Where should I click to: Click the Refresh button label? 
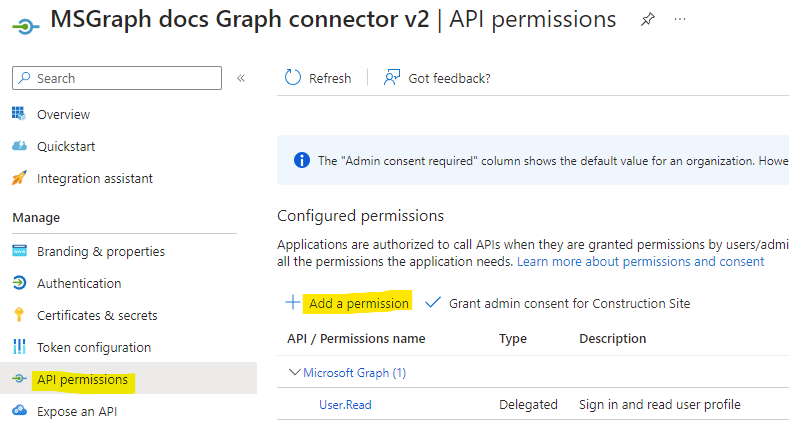point(330,78)
